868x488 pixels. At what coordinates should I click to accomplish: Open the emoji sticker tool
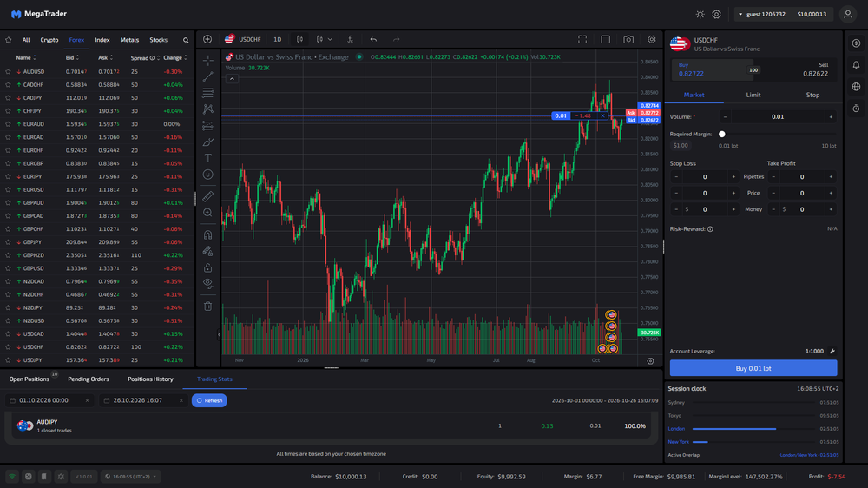coord(207,175)
